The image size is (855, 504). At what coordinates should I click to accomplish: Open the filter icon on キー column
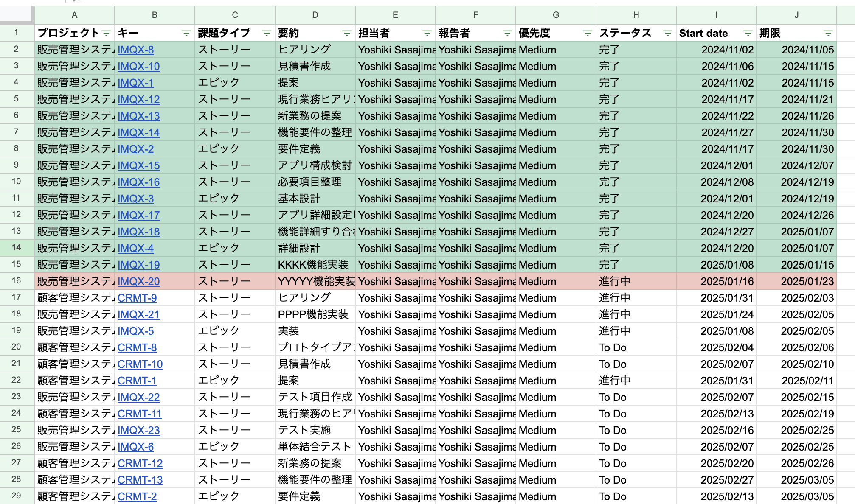[187, 33]
